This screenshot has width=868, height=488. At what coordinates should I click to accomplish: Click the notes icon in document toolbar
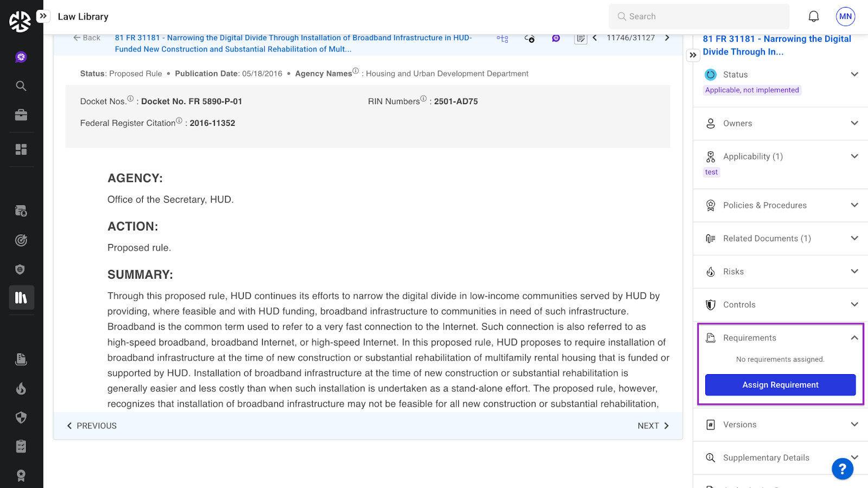tap(580, 38)
